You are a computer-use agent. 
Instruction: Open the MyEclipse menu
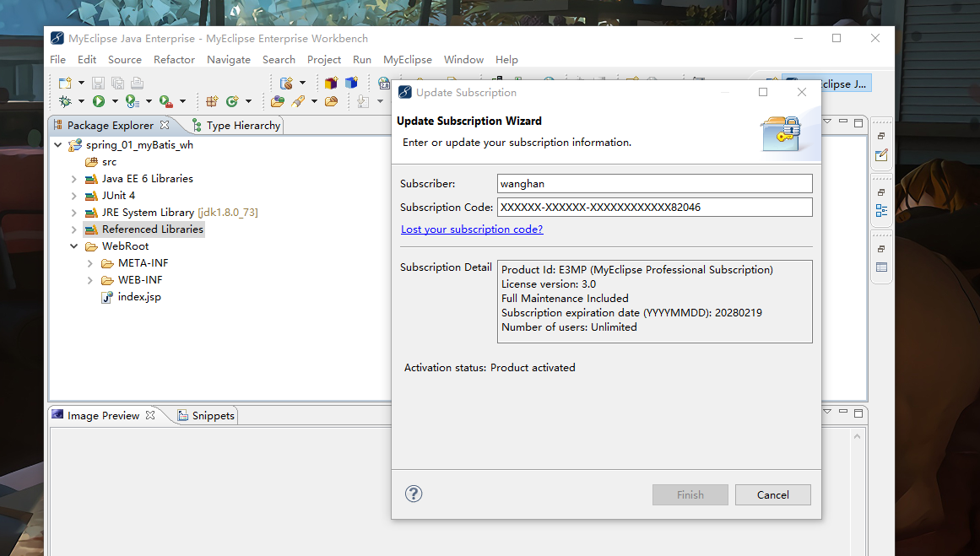click(x=408, y=59)
